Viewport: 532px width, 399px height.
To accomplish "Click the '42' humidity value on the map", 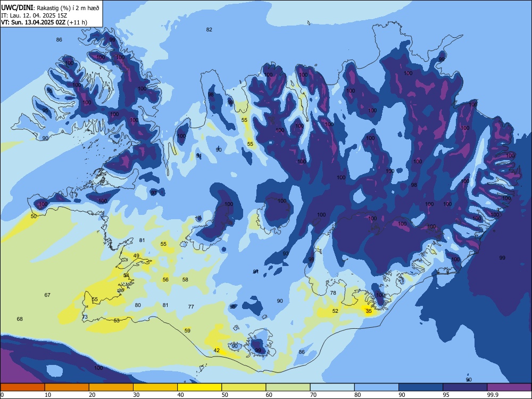I will (217, 351).
